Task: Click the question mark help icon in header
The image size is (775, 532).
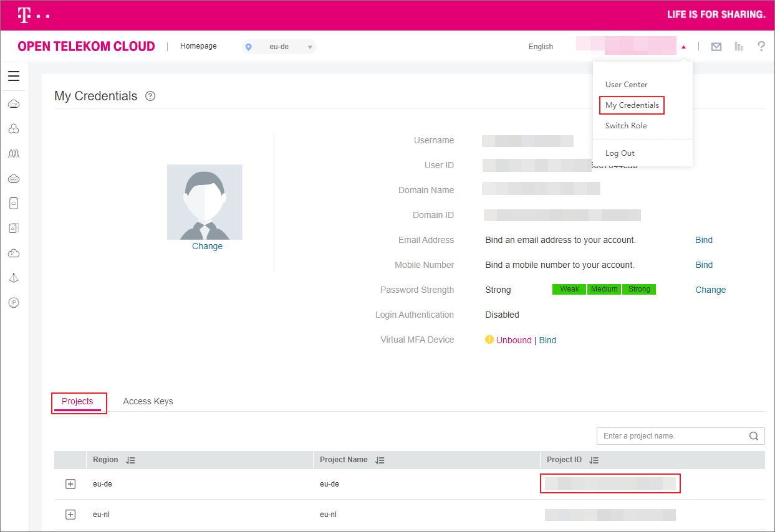Action: [x=761, y=46]
